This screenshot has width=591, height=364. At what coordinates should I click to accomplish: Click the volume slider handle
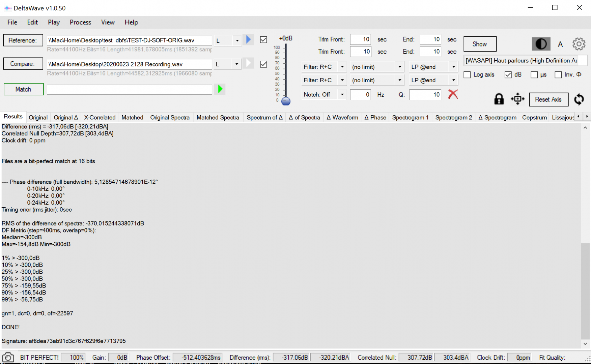[x=286, y=101]
